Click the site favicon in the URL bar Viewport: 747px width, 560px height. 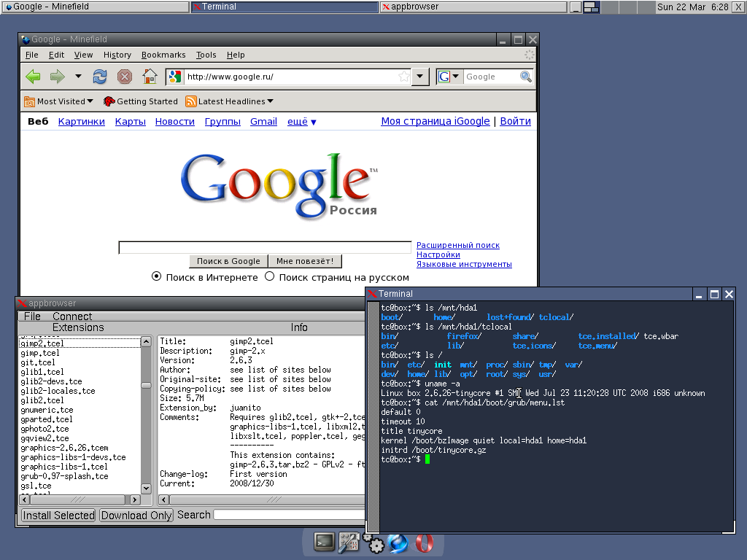click(x=175, y=76)
